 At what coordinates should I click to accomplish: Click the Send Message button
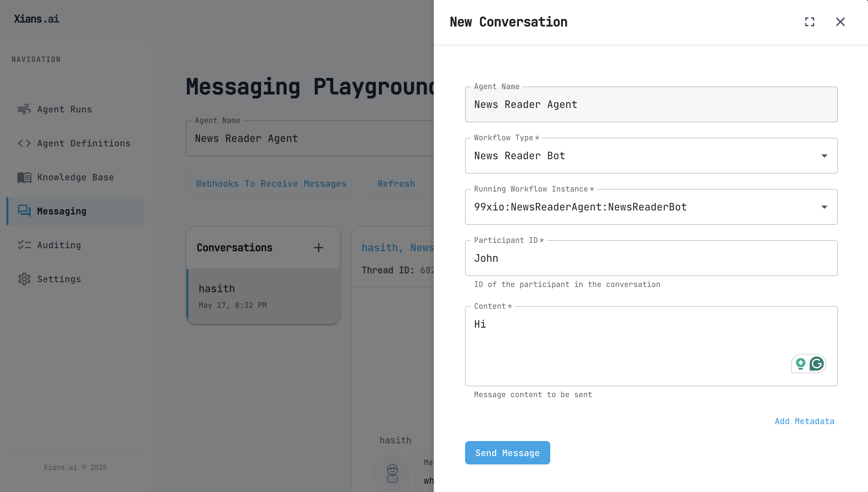(507, 453)
